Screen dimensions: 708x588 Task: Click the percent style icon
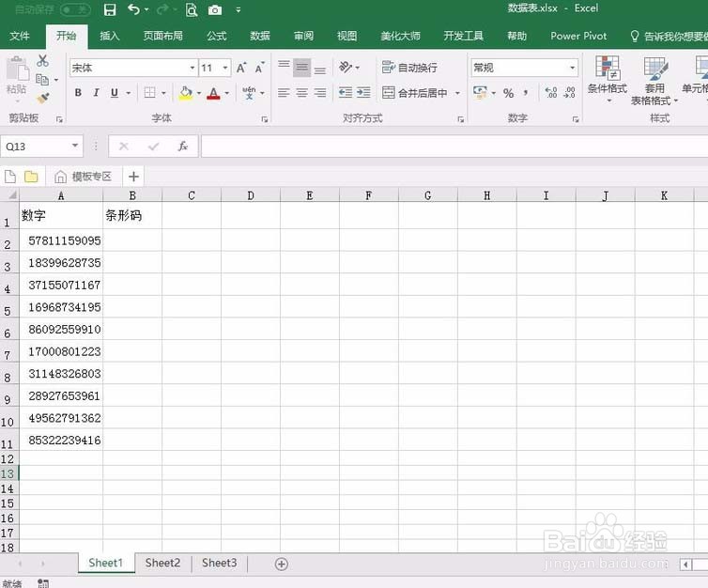pos(508,93)
